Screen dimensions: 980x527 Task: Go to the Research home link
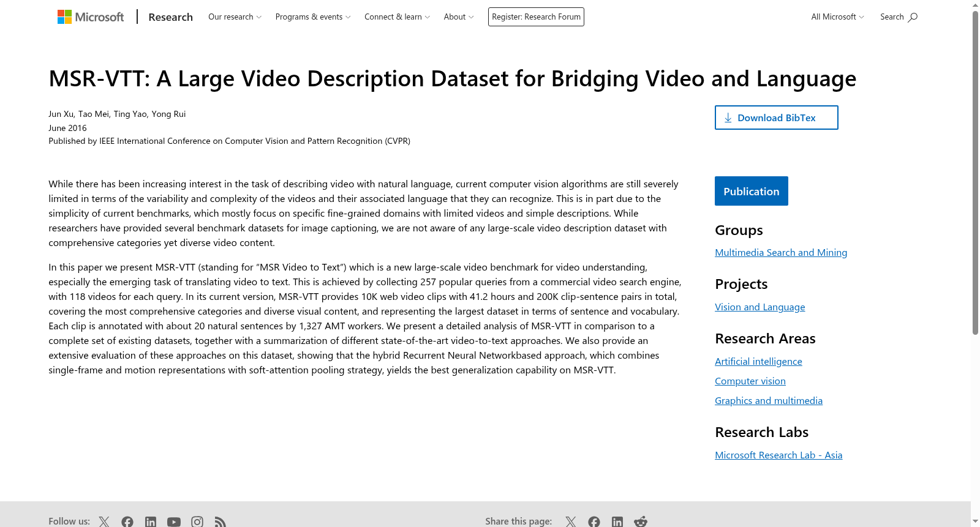171,17
